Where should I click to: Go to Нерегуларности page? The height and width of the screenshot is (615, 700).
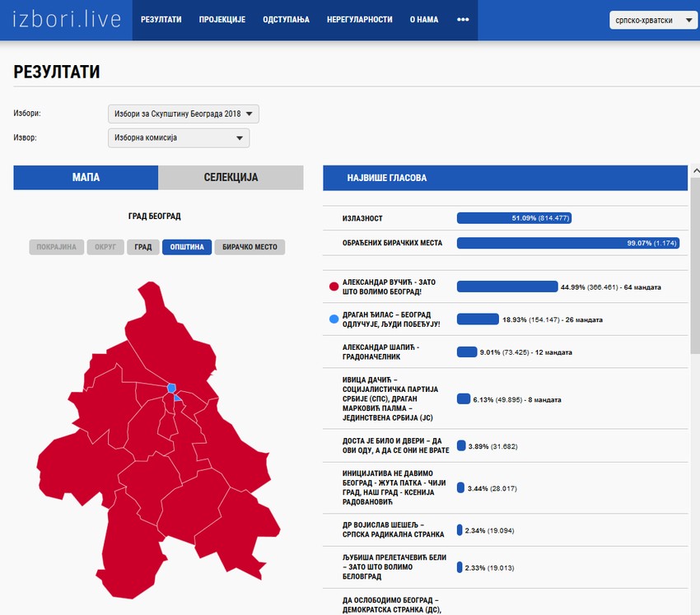click(x=359, y=20)
